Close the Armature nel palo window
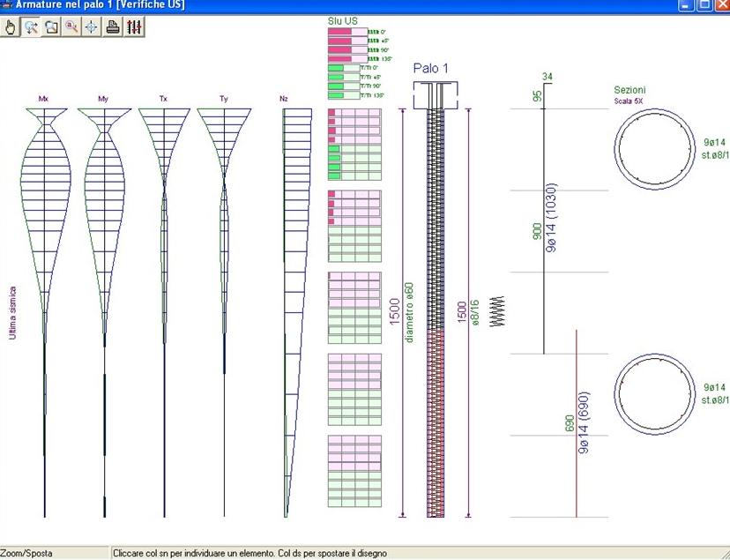The image size is (730, 560). point(721,5)
